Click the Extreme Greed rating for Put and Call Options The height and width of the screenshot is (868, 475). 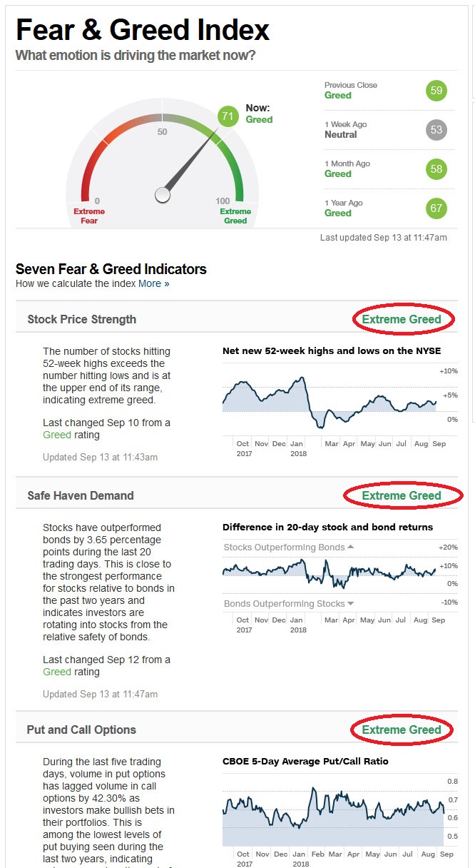pyautogui.click(x=402, y=730)
